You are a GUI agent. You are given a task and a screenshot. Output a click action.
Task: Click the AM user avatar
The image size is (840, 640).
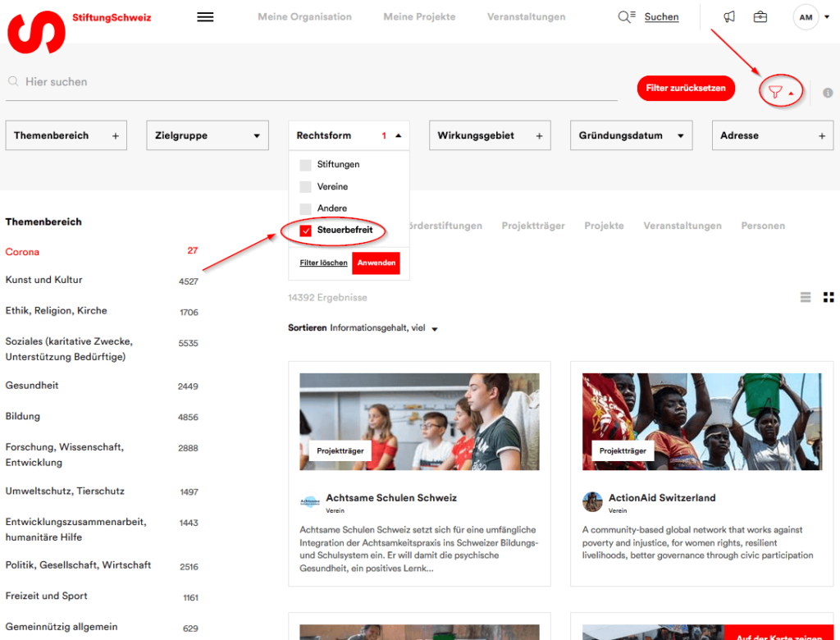(806, 17)
